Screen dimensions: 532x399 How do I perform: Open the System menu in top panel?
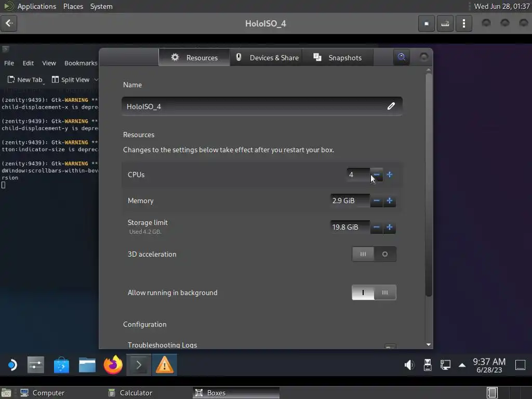tap(101, 6)
